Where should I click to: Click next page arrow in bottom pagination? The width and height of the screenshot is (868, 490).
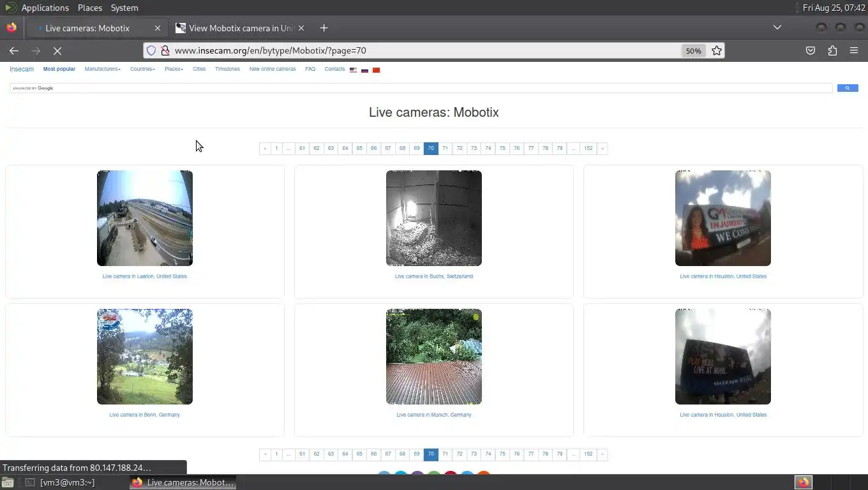[x=602, y=454]
